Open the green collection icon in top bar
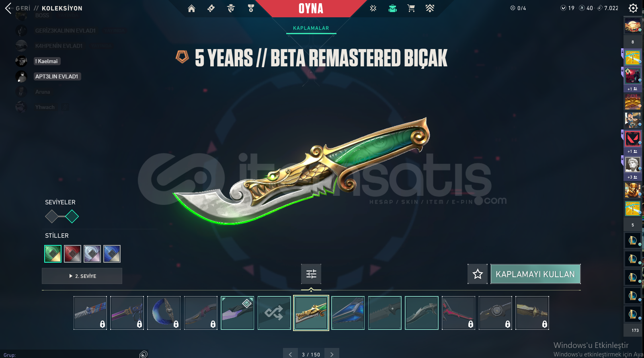 392,8
